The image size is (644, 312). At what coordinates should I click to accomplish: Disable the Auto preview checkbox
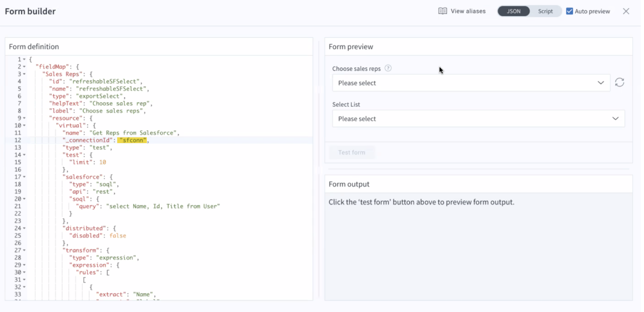coord(569,11)
